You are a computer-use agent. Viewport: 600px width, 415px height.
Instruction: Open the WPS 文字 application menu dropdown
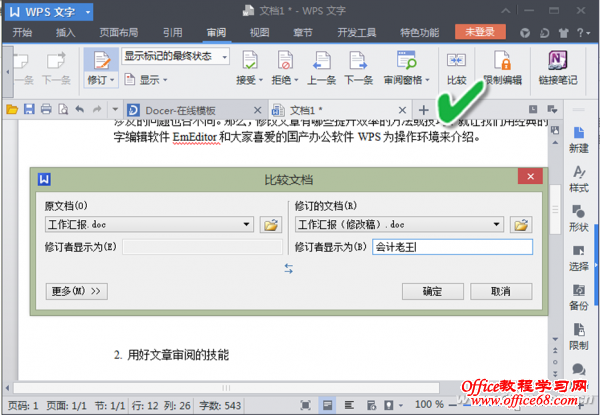click(x=88, y=12)
